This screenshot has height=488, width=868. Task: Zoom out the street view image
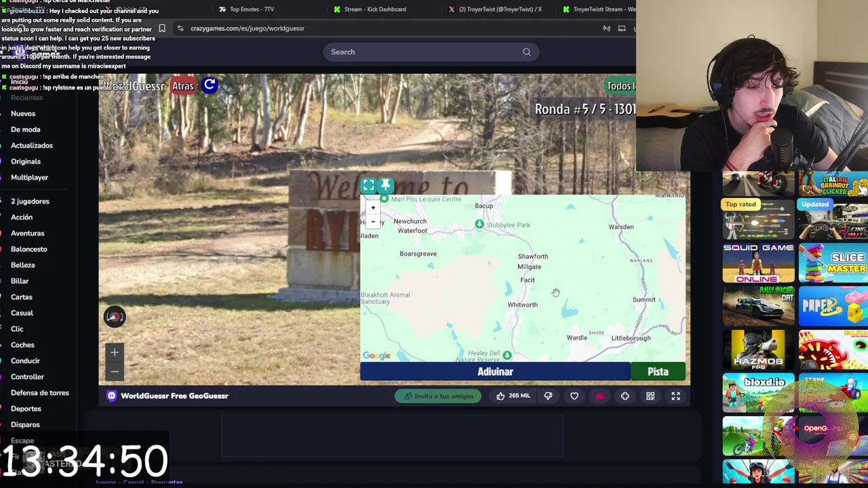pos(115,370)
